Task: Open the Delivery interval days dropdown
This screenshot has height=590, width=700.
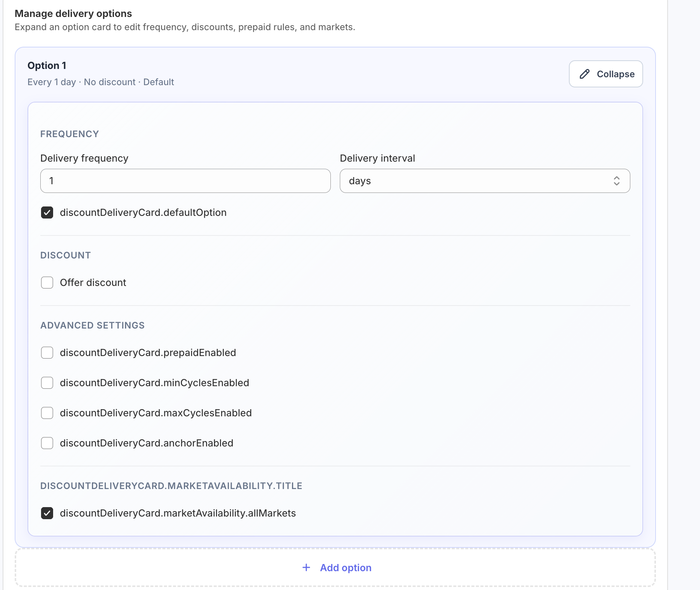Action: coord(485,181)
